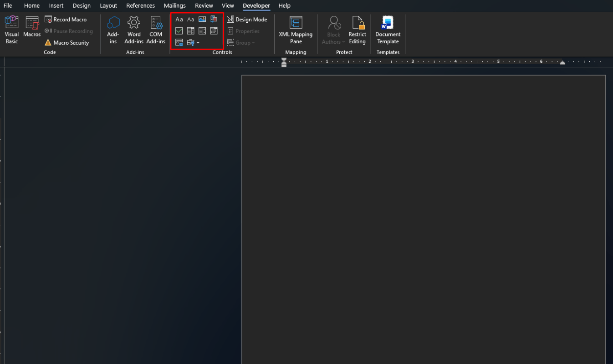Switch to the References tab
The image size is (613, 364).
[x=141, y=5]
